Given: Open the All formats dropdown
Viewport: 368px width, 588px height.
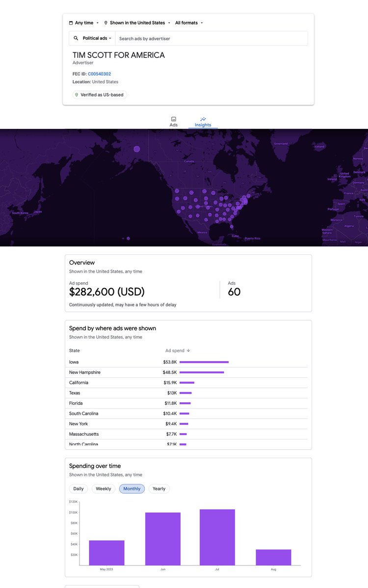Looking at the screenshot, I should tap(189, 23).
